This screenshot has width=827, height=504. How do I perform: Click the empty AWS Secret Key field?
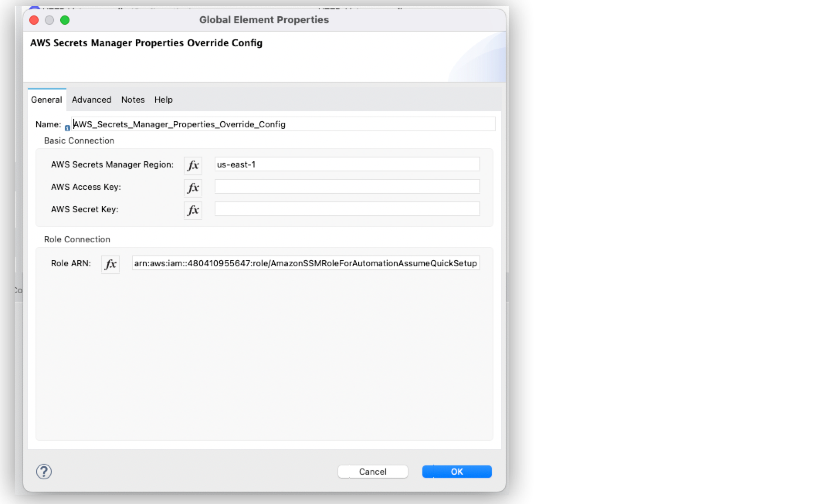346,209
